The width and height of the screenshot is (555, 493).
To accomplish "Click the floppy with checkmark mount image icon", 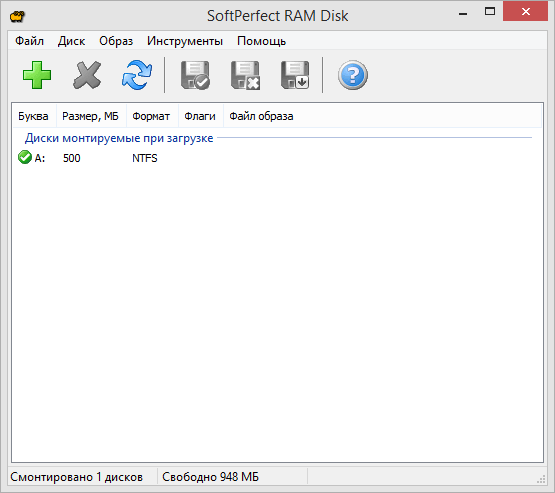I will coord(195,75).
